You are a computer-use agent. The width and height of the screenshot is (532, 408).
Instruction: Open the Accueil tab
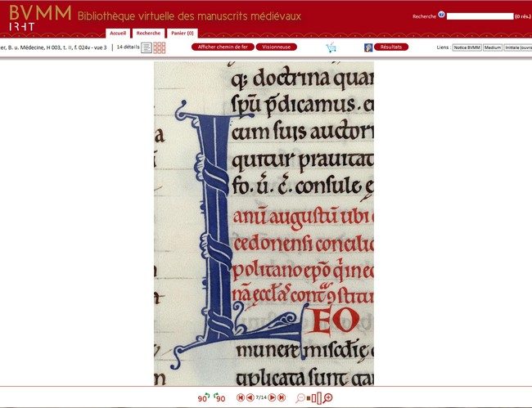tap(118, 33)
